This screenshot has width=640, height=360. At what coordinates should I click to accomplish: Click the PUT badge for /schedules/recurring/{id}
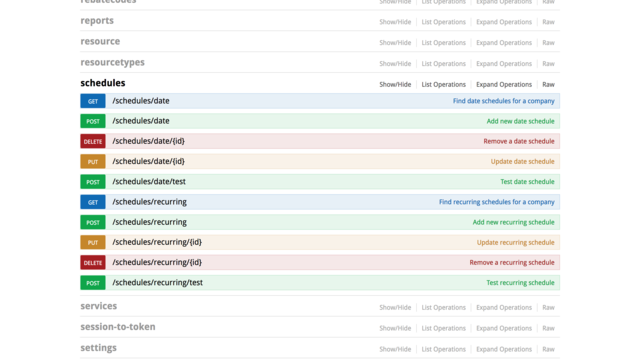coord(93,242)
